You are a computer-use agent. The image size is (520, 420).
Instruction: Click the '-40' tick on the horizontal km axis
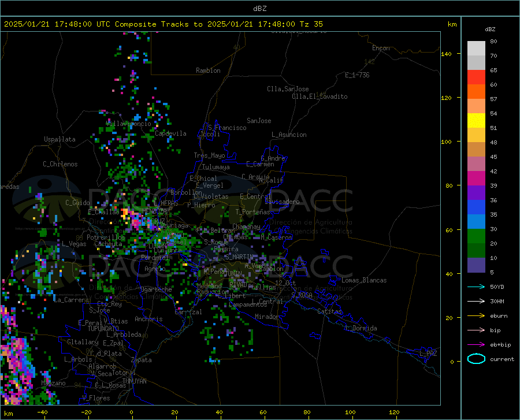(x=42, y=412)
